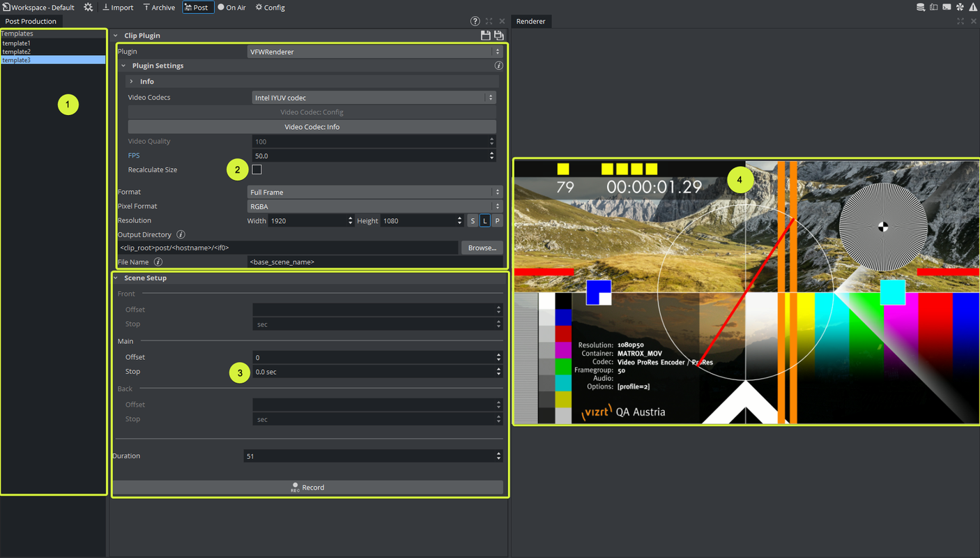
Task: Click the save-as icon beside the save icon
Action: 499,36
